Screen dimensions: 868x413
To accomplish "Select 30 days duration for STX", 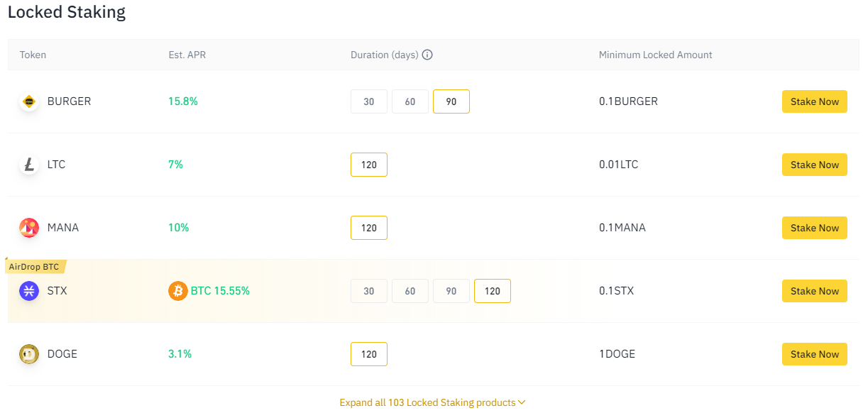I will [x=369, y=291].
